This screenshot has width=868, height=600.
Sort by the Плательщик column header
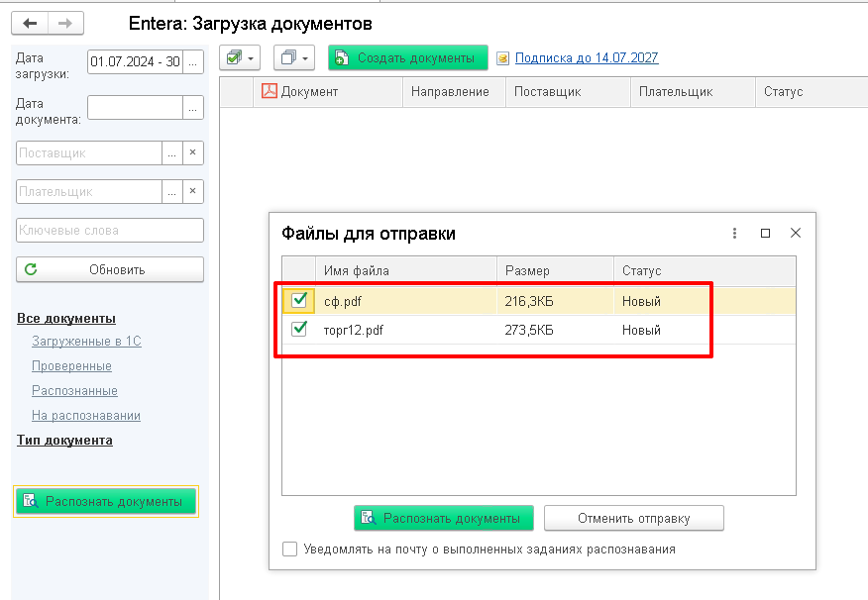pyautogui.click(x=693, y=92)
